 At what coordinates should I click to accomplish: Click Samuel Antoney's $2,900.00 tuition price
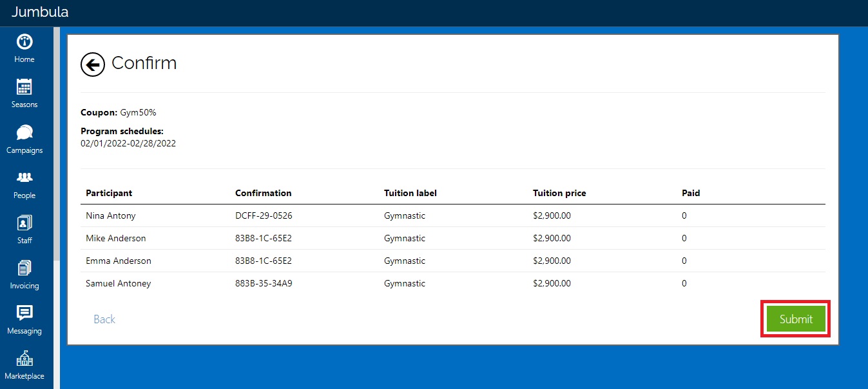click(552, 283)
